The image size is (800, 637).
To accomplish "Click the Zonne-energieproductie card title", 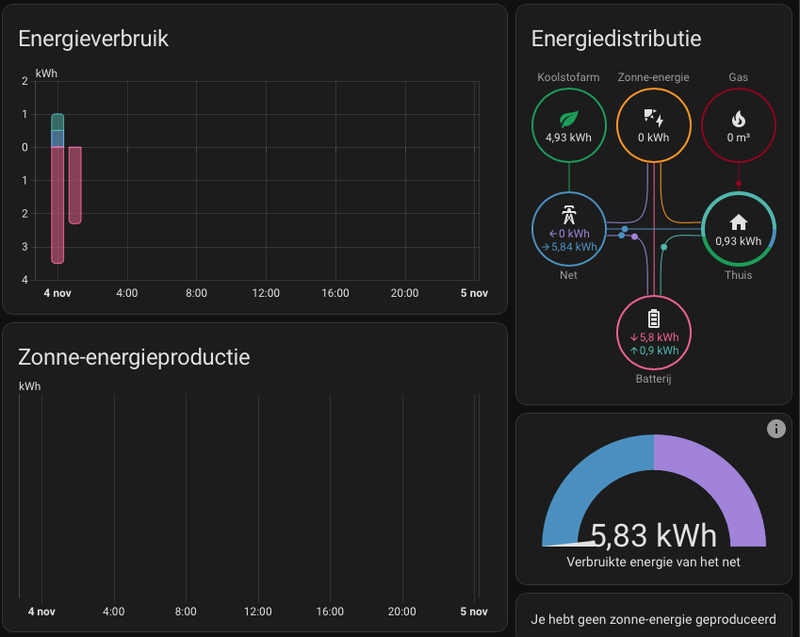I will 134,357.
